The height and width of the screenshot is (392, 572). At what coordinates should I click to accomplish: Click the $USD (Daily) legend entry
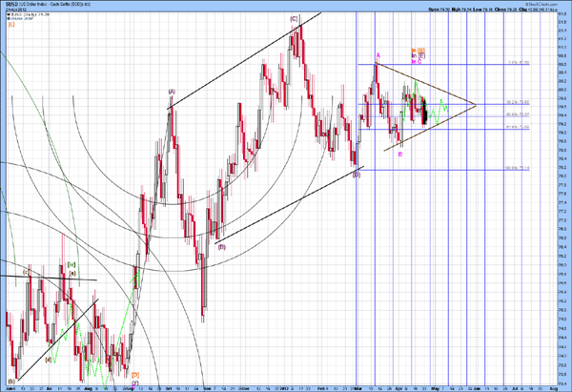pyautogui.click(x=30, y=14)
